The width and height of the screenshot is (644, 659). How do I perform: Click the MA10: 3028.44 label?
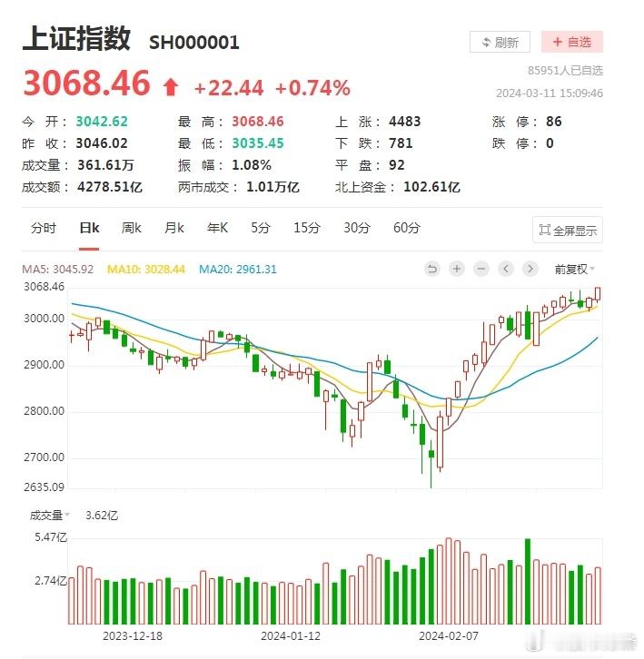click(146, 269)
